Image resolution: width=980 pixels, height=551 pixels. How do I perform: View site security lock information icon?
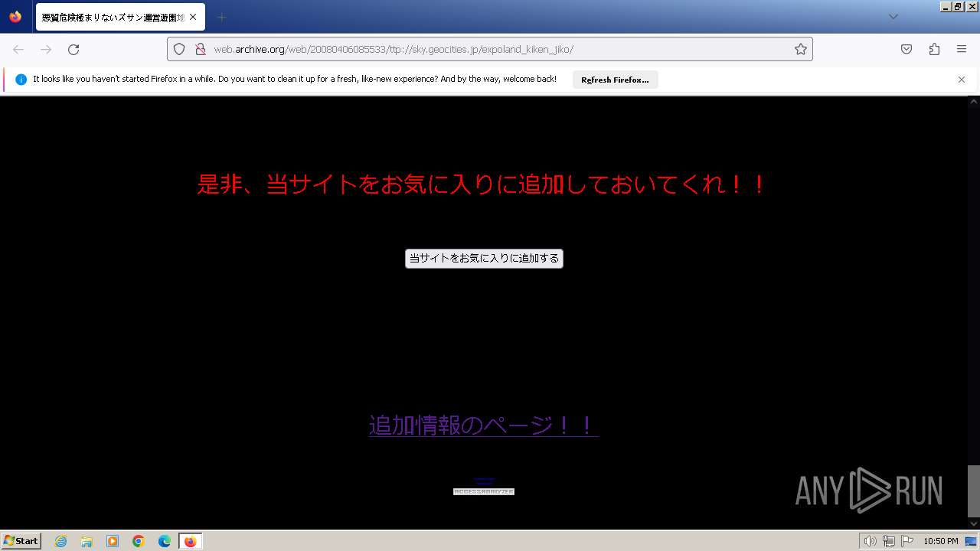[200, 49]
